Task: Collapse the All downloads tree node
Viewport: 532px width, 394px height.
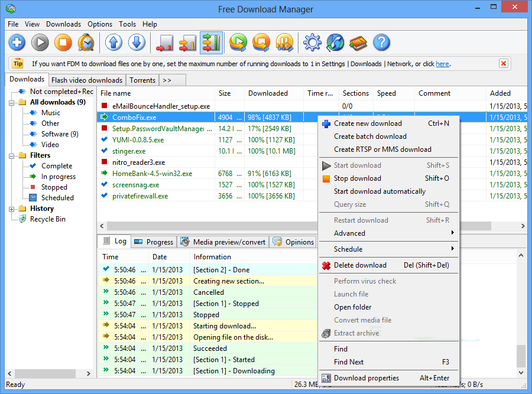Action: tap(12, 102)
